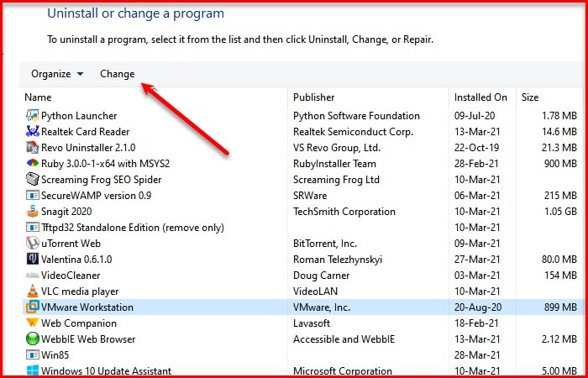
Task: Select the Python Launcher program name
Action: [x=79, y=116]
